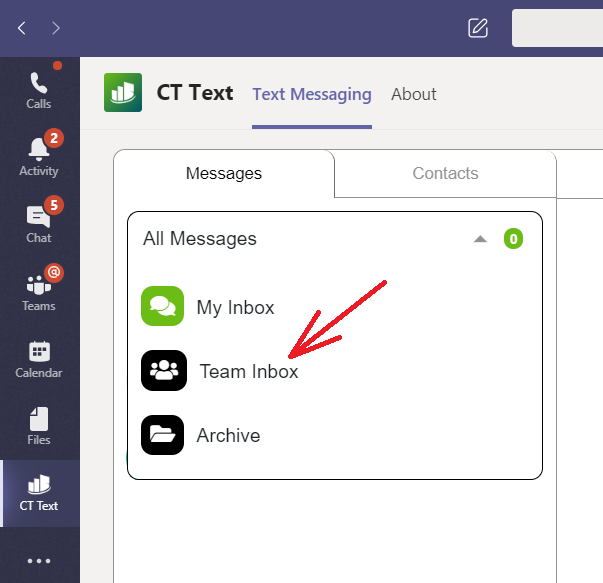Open Files in the sidebar
Viewport: 603px width, 583px height.
(x=39, y=426)
